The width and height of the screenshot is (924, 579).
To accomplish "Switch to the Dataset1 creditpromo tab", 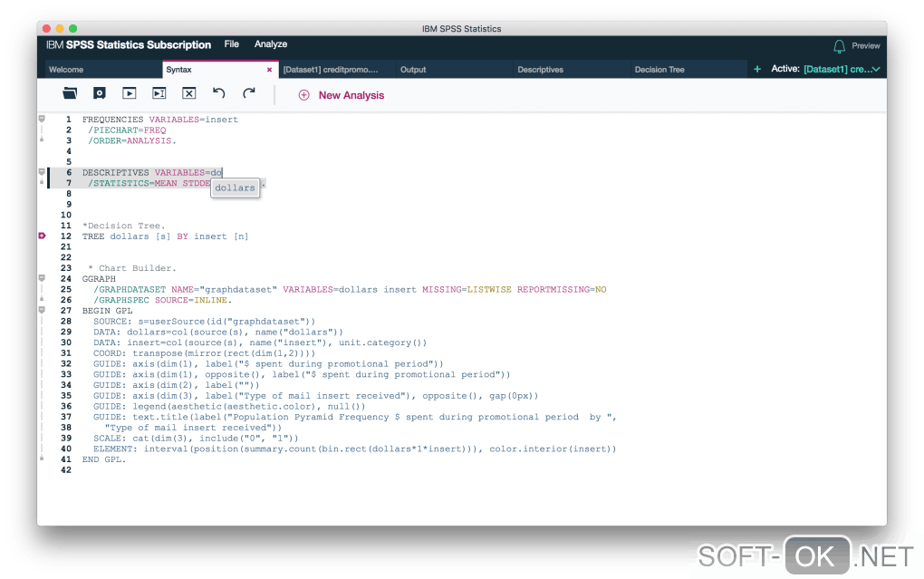I will (338, 69).
